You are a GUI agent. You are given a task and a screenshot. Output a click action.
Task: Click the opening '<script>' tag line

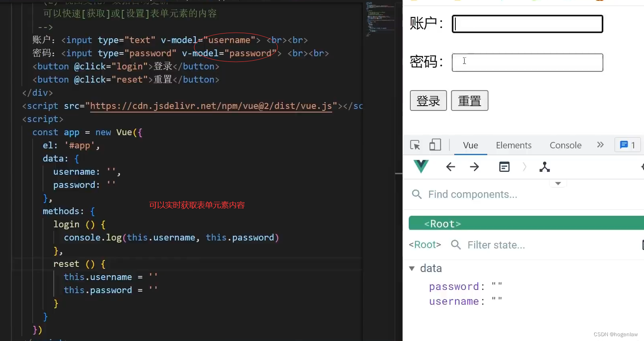43,119
